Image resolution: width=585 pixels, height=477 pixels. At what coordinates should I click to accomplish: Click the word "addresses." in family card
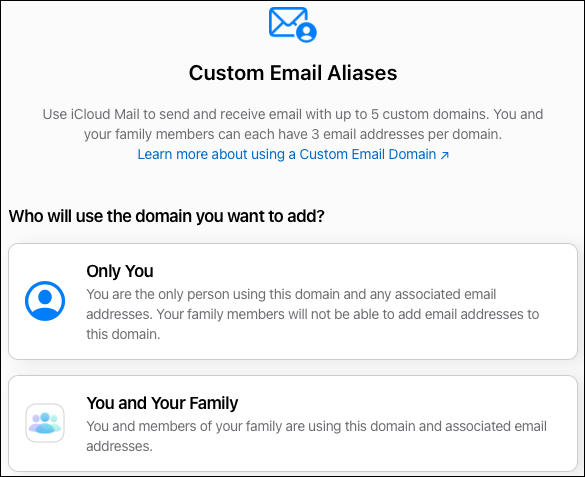119,446
